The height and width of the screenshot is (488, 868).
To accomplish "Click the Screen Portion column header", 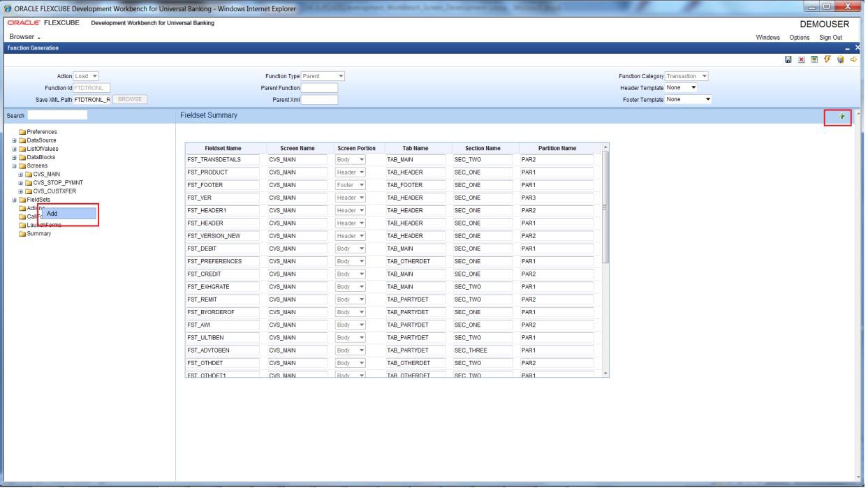I will click(356, 148).
